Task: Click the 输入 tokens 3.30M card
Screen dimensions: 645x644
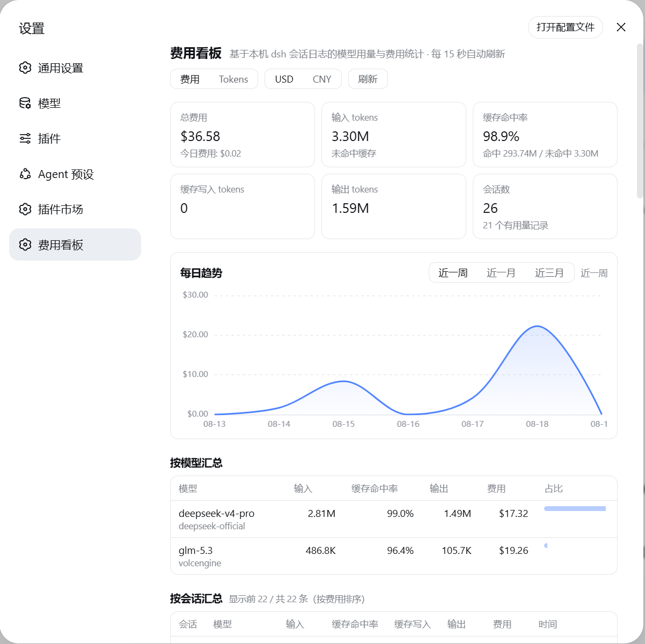Action: 394,135
